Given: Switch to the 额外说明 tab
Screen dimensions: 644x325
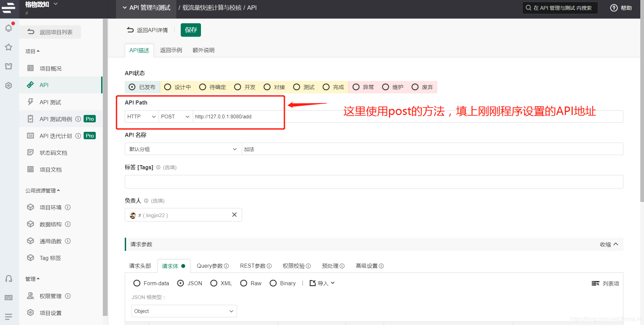Looking at the screenshot, I should click(203, 50).
